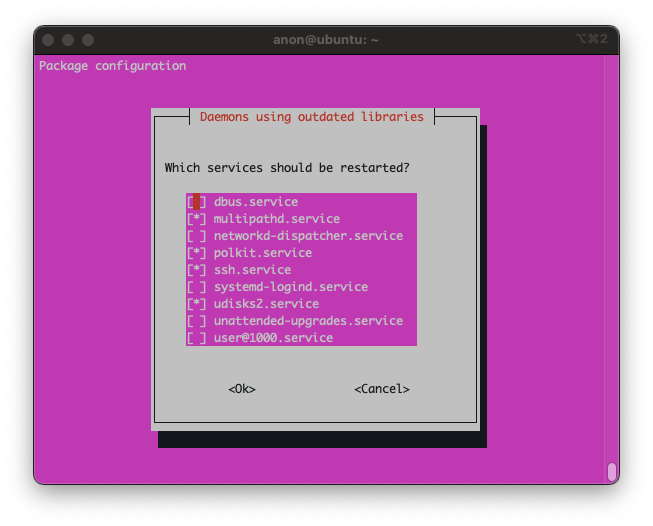Deselect the polkit.service checkbox
The image size is (653, 526).
click(197, 253)
